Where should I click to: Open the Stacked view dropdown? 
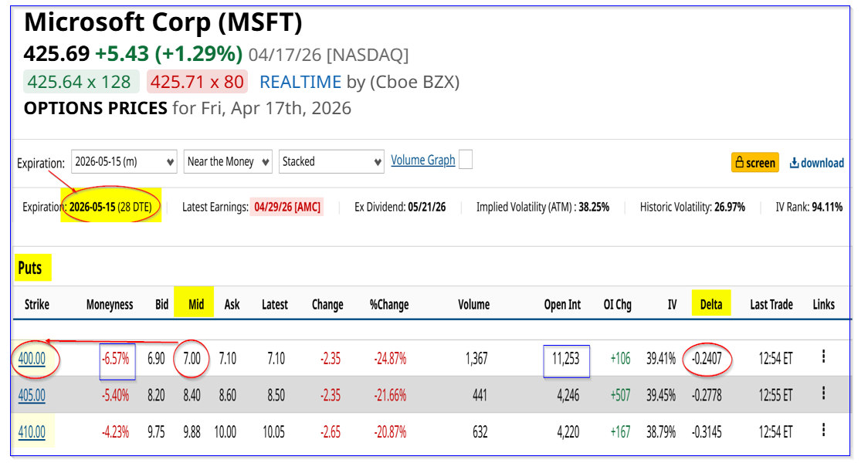pyautogui.click(x=331, y=161)
